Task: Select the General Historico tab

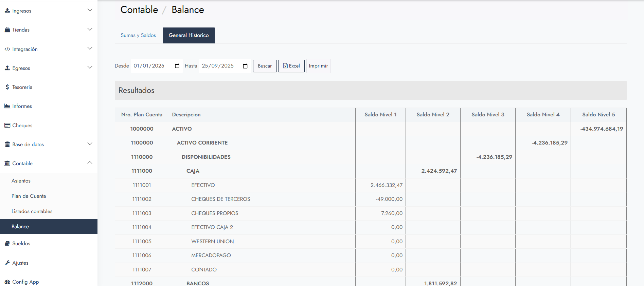Action: (189, 35)
